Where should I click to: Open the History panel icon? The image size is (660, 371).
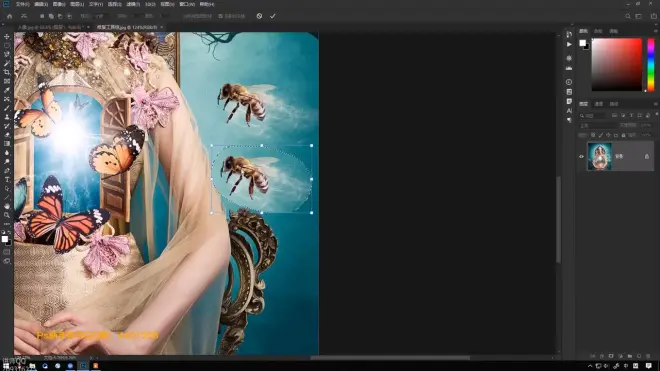(x=569, y=35)
